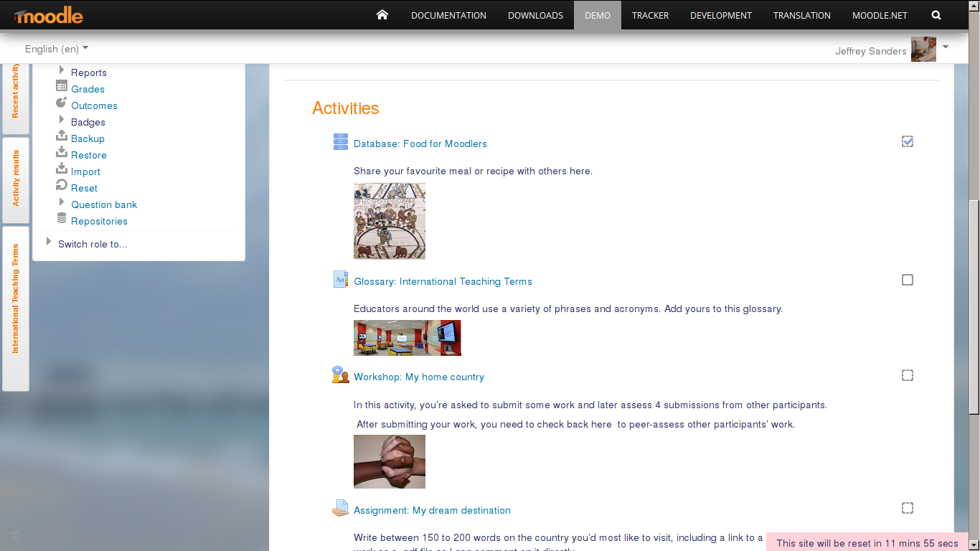Open Workshop: My home country link
This screenshot has height=551, width=980.
[x=419, y=377]
